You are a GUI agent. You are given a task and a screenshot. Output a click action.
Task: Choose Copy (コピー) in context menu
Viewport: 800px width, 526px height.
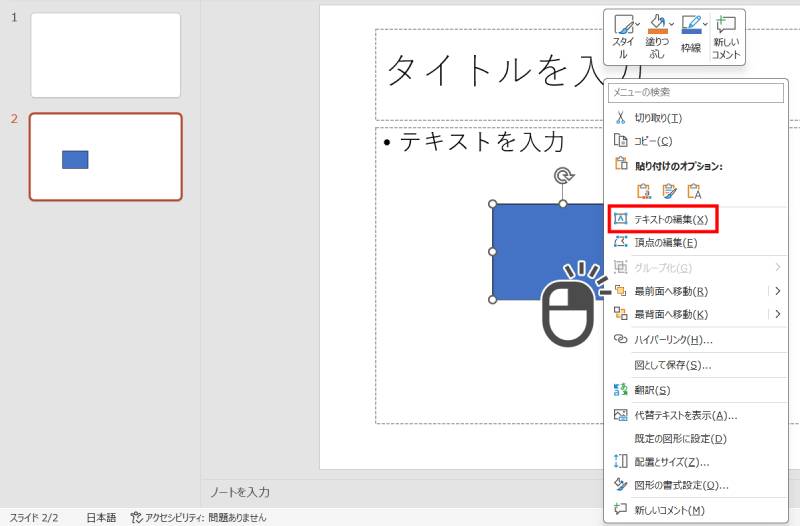[x=696, y=141]
